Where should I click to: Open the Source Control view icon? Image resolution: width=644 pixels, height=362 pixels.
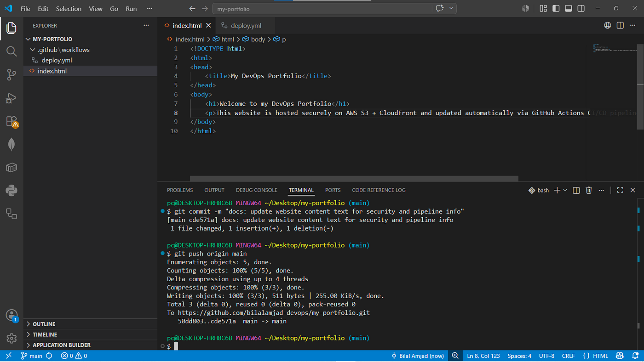pos(11,74)
